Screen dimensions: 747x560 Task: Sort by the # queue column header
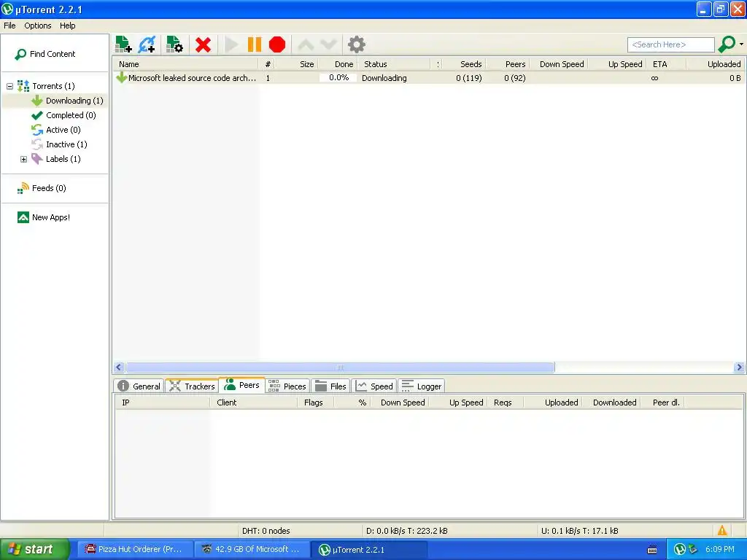pyautogui.click(x=267, y=64)
